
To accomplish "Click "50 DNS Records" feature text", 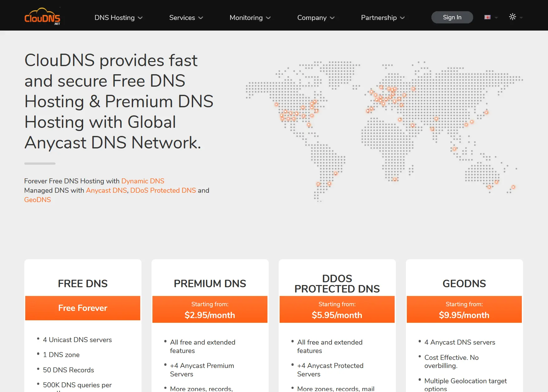I will point(68,370).
